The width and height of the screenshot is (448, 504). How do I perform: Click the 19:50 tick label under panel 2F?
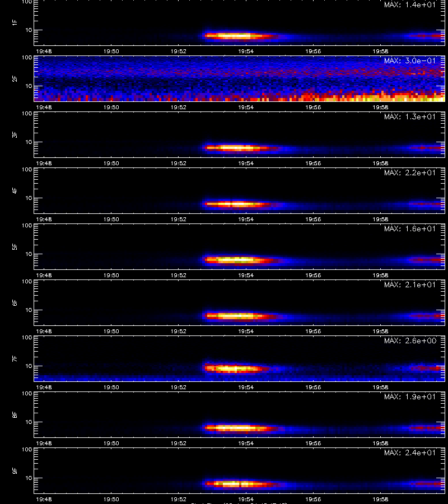click(x=111, y=108)
